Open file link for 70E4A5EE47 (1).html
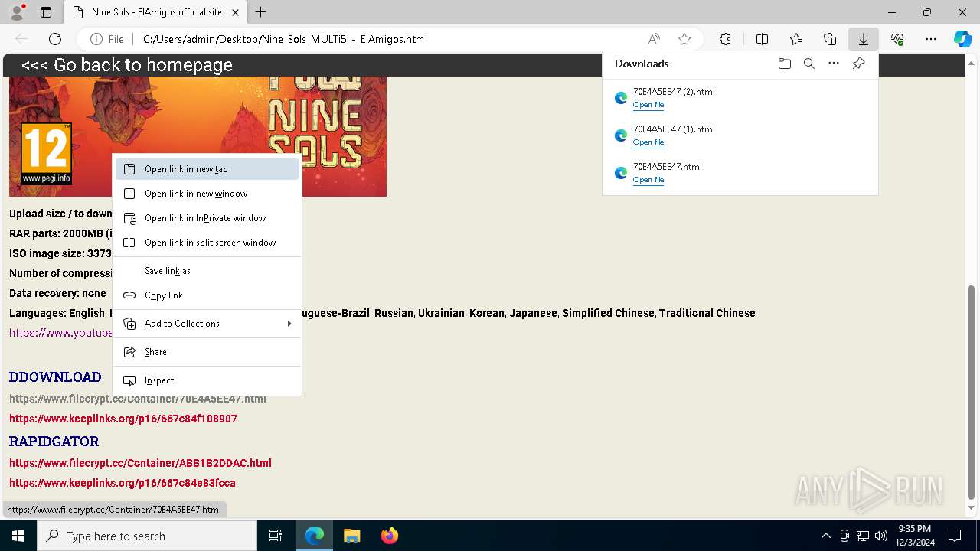This screenshot has width=980, height=551. pyautogui.click(x=648, y=142)
